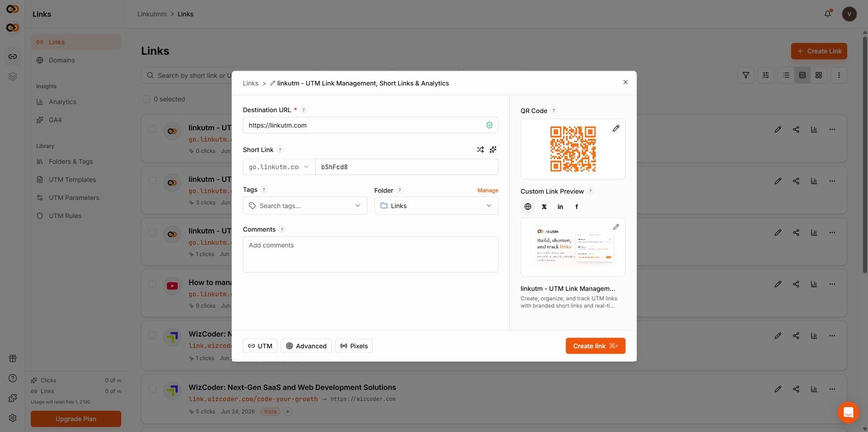Open the settings gear in left rail
The height and width of the screenshot is (432, 868).
pyautogui.click(x=13, y=418)
